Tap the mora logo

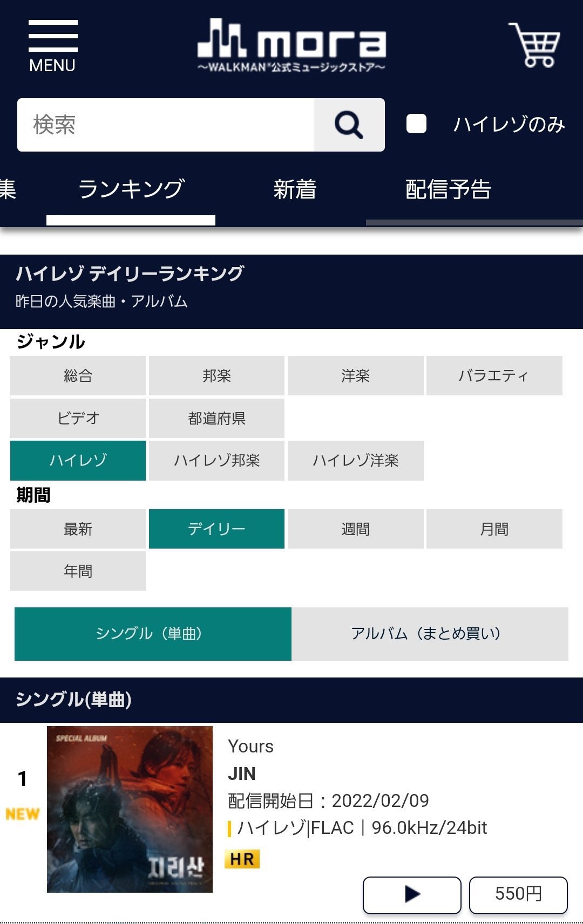tap(291, 45)
